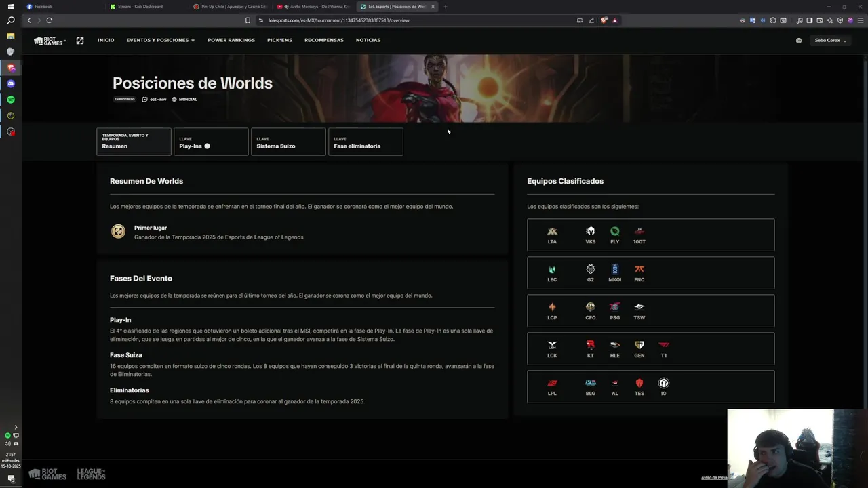Select the Sistema Suizo bracket tab
This screenshot has height=488, width=868.
(288, 142)
